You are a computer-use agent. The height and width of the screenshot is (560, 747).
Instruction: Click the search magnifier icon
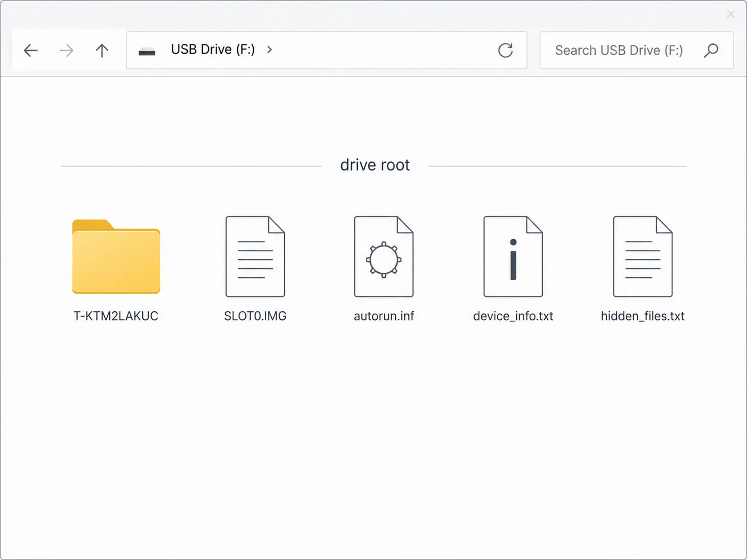[711, 50]
